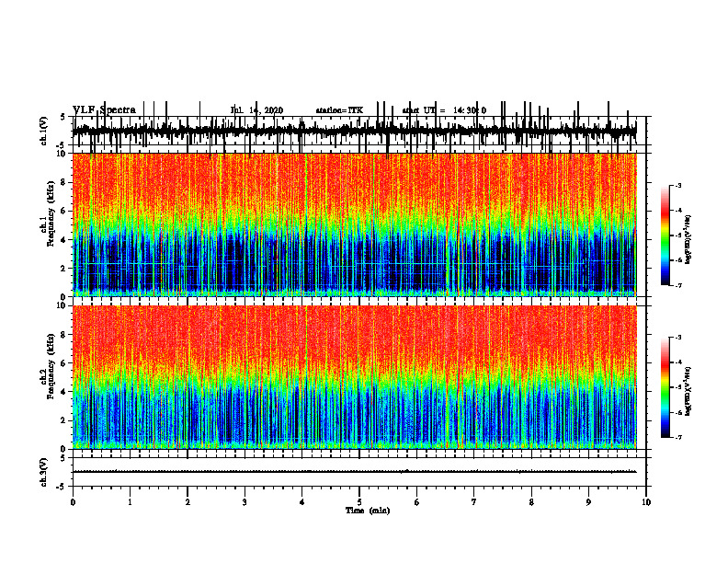728x563 pixels.
Task: Click the "start UT = 14:30: 0" label
Action: [x=444, y=110]
